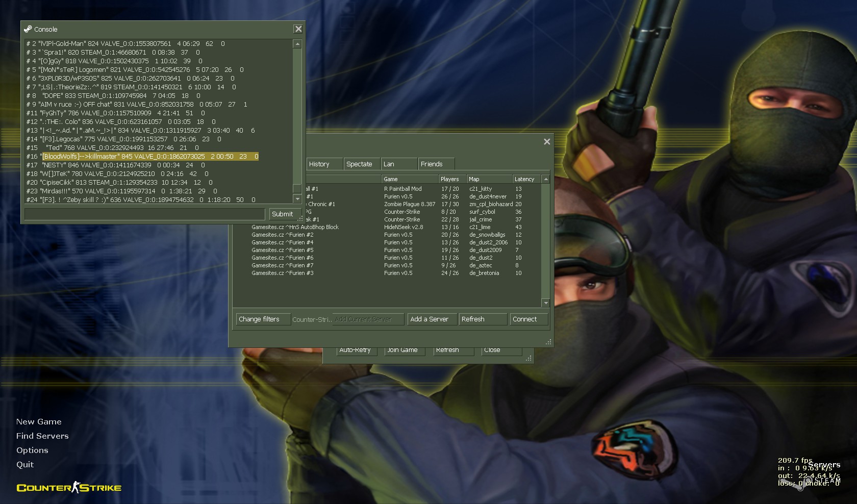This screenshot has height=504, width=857.
Task: Open Options in the main menu
Action: (x=32, y=450)
